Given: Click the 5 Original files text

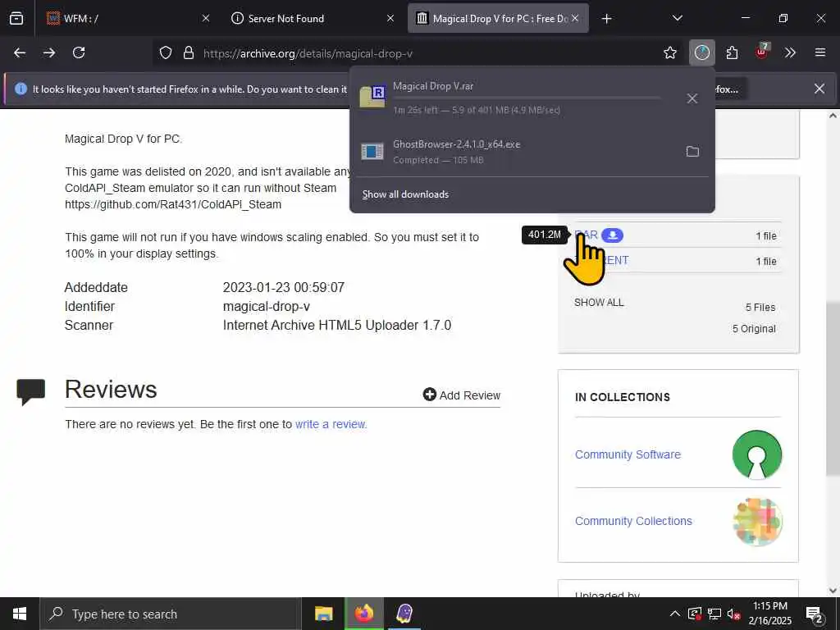Looking at the screenshot, I should [754, 329].
